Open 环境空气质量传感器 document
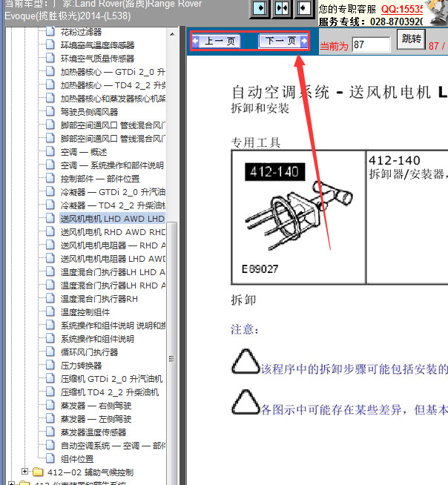Screen dimensions: 448x485 (x=97, y=59)
